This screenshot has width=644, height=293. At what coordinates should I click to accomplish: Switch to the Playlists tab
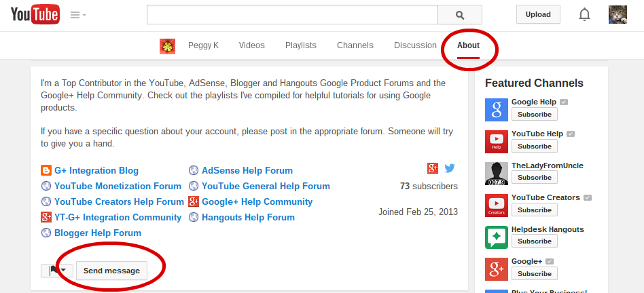click(301, 45)
